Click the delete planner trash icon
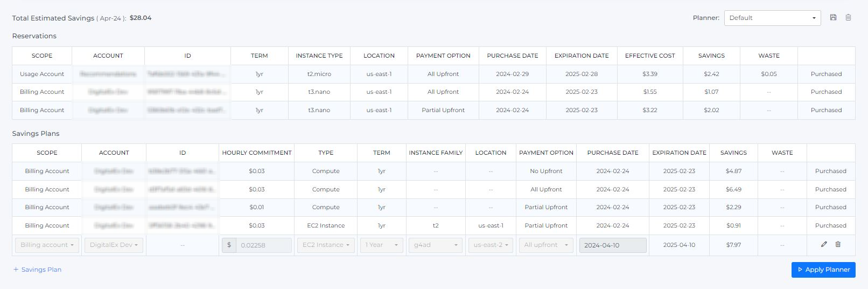The height and width of the screenshot is (289, 868). 848,18
